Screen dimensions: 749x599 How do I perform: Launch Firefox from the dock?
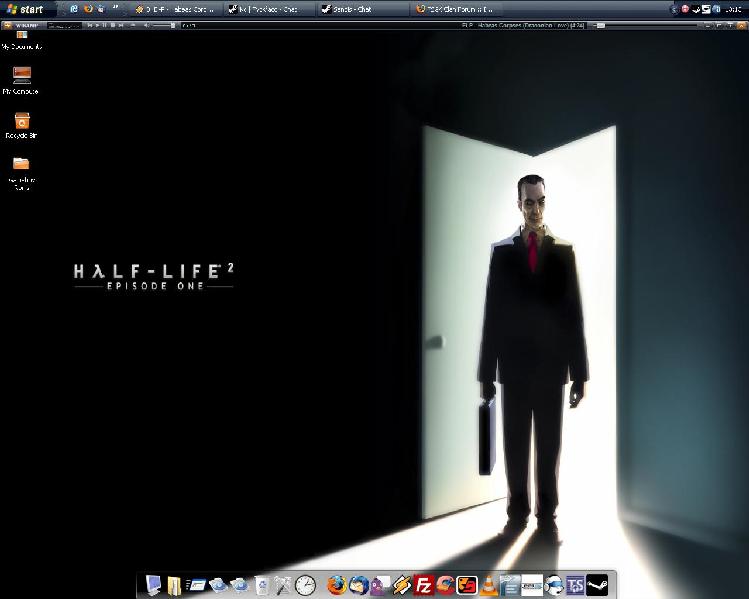337,585
